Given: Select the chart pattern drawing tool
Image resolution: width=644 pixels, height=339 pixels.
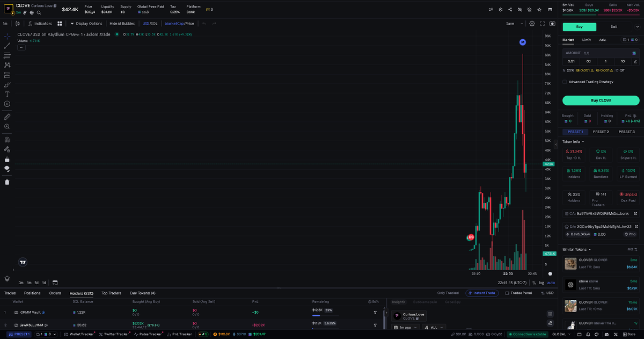Looking at the screenshot, I should (7, 65).
